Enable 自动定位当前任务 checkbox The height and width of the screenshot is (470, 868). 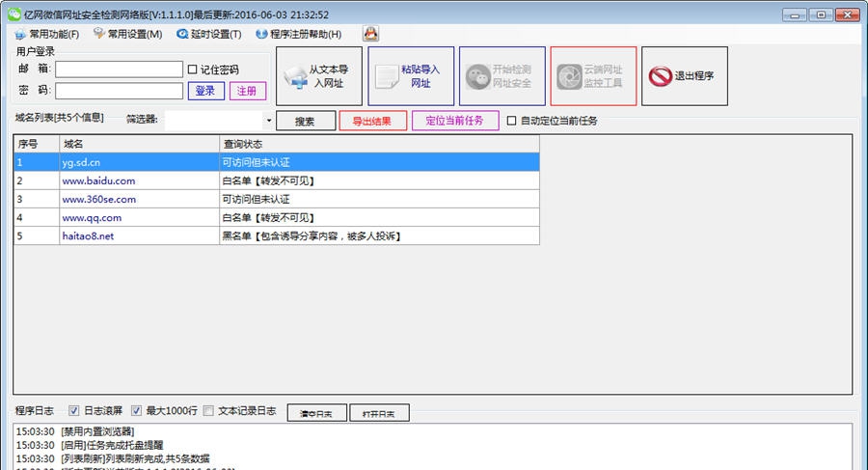click(511, 121)
